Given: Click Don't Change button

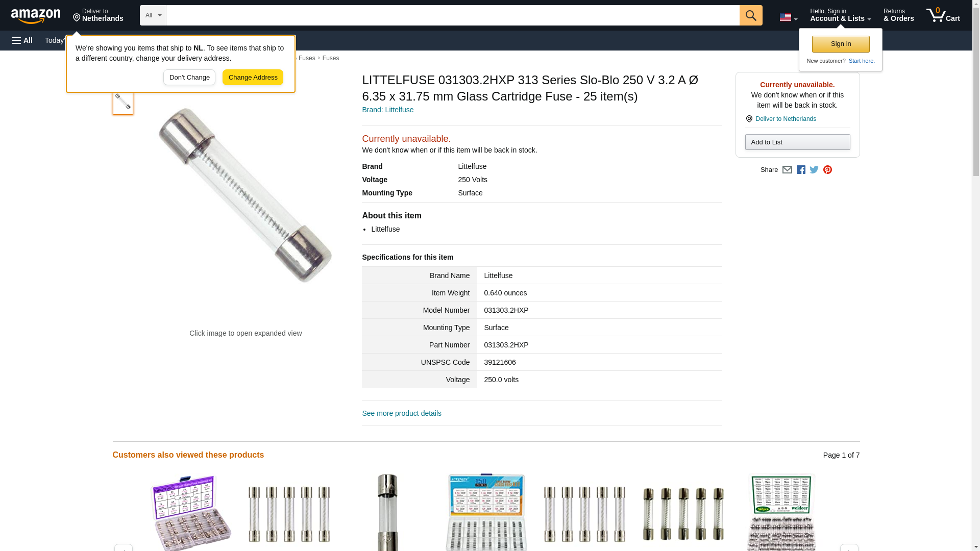Looking at the screenshot, I should [x=189, y=78].
